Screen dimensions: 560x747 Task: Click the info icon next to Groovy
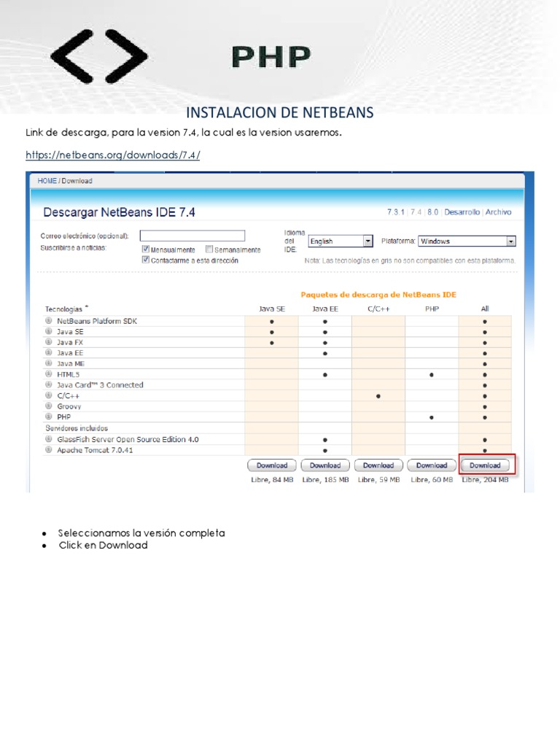[x=49, y=407]
